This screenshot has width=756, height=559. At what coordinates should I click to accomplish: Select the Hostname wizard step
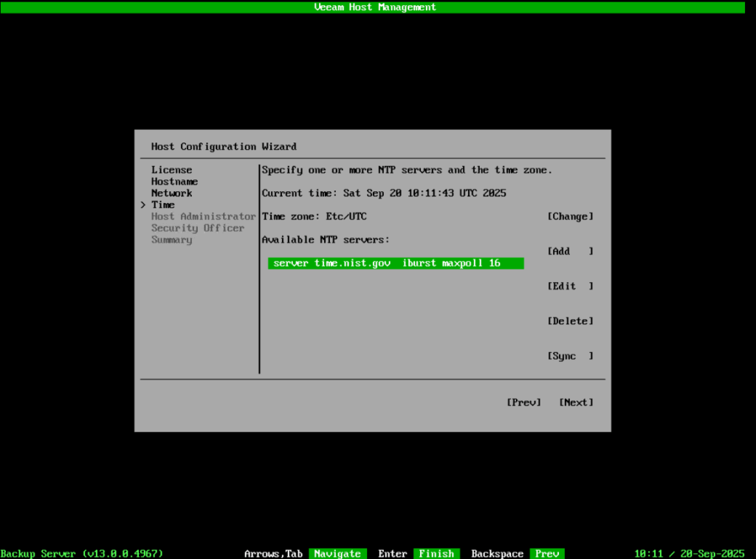pos(174,182)
